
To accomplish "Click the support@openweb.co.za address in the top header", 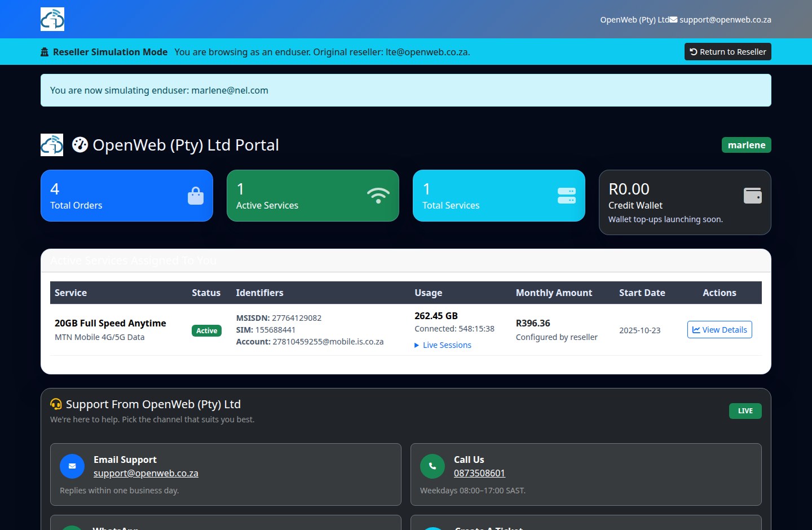I will coord(725,20).
